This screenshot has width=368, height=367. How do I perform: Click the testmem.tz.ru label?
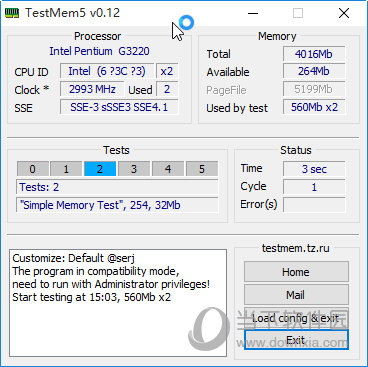(296, 248)
